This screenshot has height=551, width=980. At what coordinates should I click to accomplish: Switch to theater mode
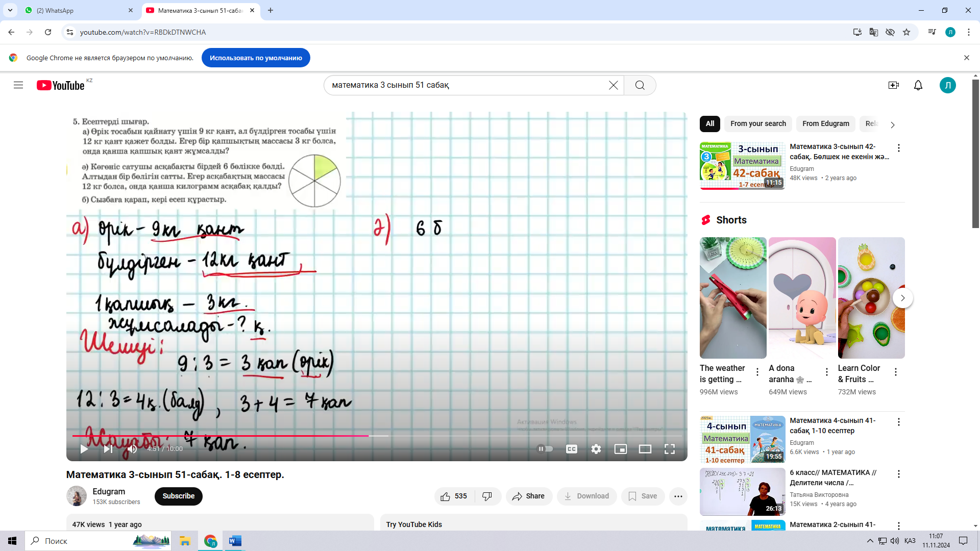tap(645, 449)
